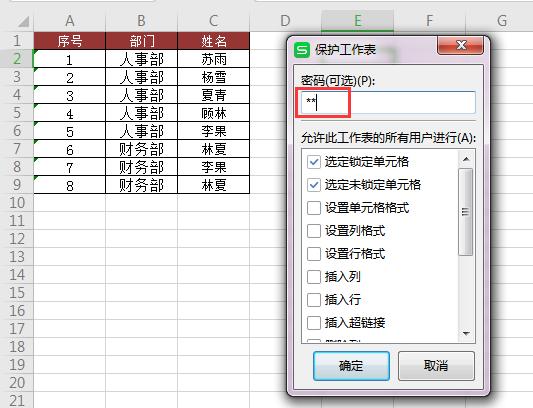Select row 5 header
Image resolution: width=533 pixels, height=408 pixels.
[x=17, y=113]
